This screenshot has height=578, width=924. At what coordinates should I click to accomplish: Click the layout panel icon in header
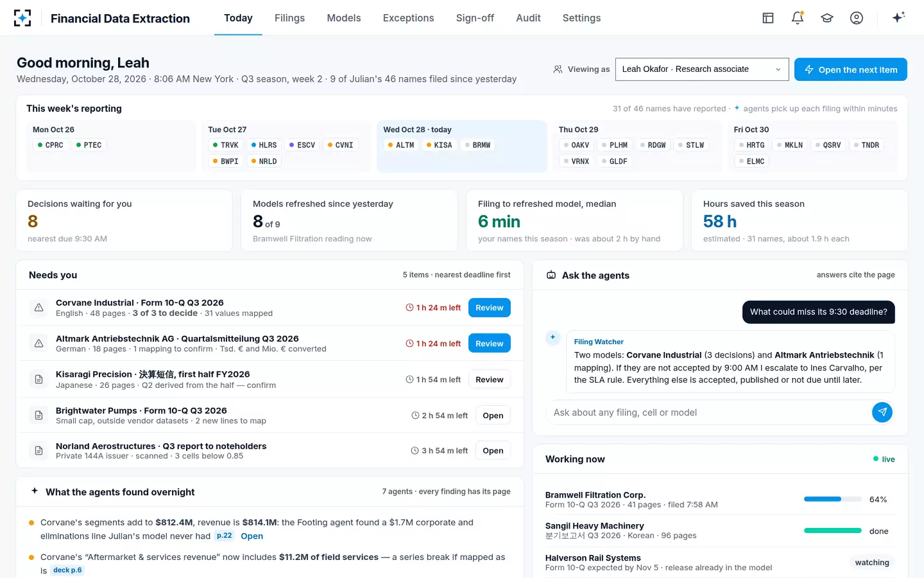768,18
